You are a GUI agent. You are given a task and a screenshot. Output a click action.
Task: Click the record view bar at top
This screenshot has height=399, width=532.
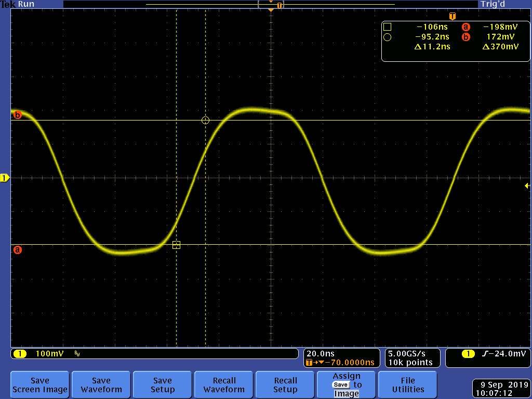pyautogui.click(x=270, y=4)
